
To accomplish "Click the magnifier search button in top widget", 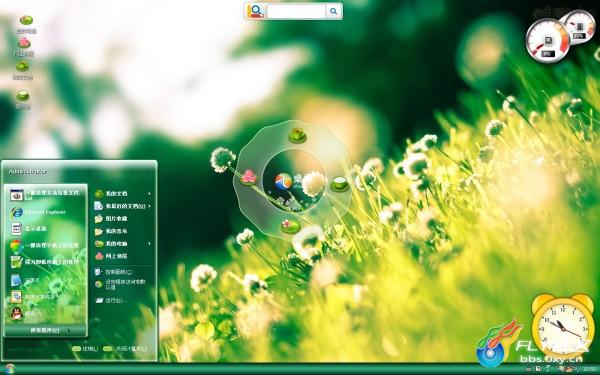I will [333, 11].
